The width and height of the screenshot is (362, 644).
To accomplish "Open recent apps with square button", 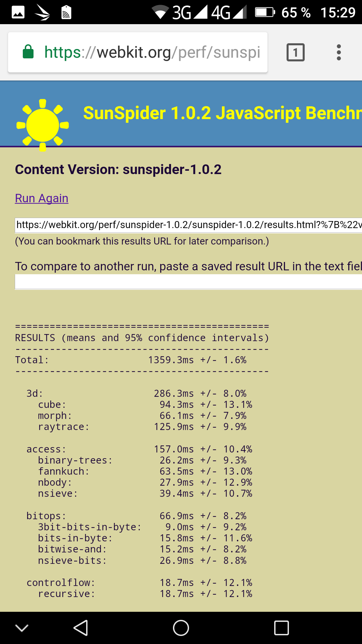I will click(x=281, y=628).
